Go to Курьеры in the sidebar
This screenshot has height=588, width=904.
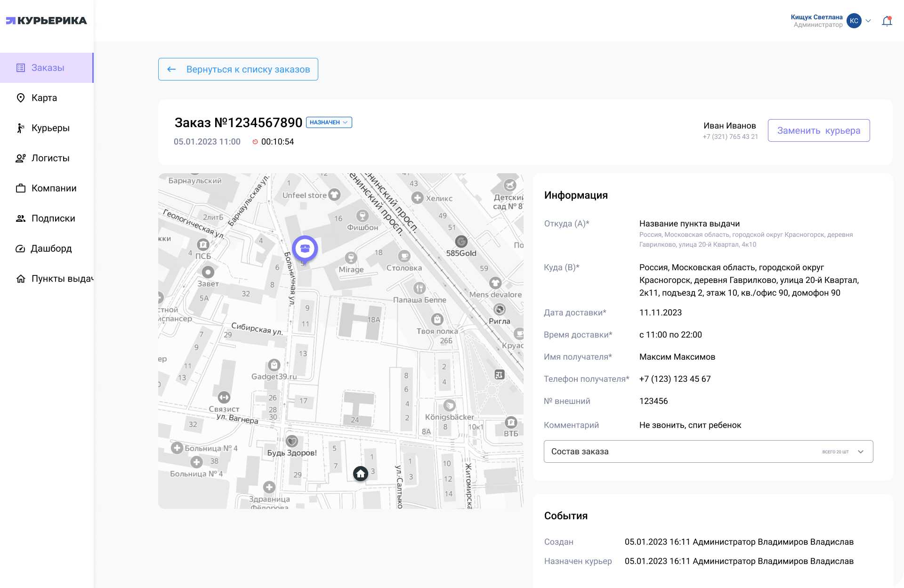50,128
